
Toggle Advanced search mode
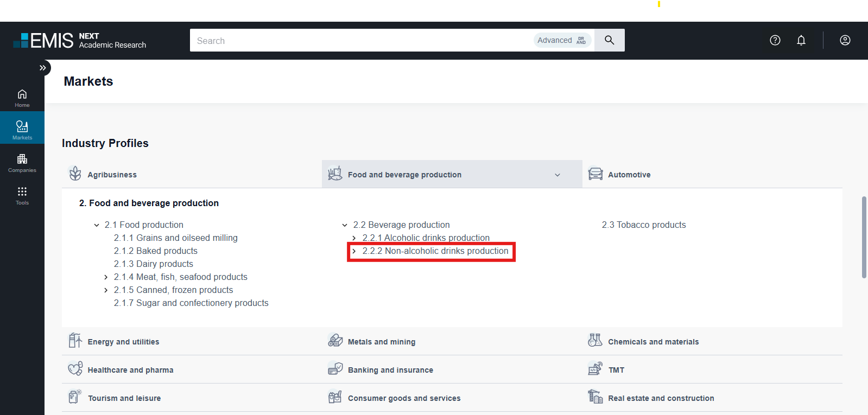pos(561,40)
